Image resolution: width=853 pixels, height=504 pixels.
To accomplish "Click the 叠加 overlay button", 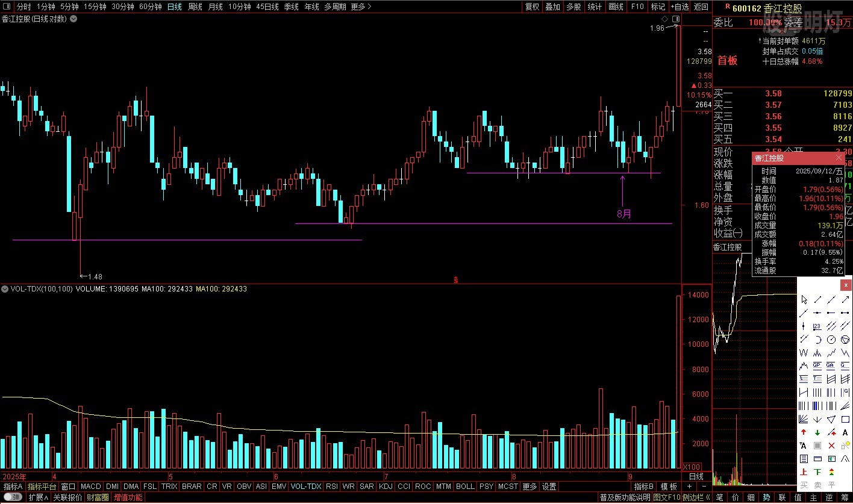I will click(552, 7).
